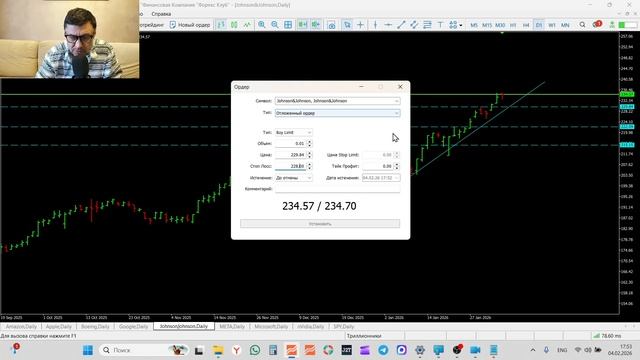This screenshot has height=360, width=640.
Task: Click the toolbar search magnifier icon
Action: [582, 25]
